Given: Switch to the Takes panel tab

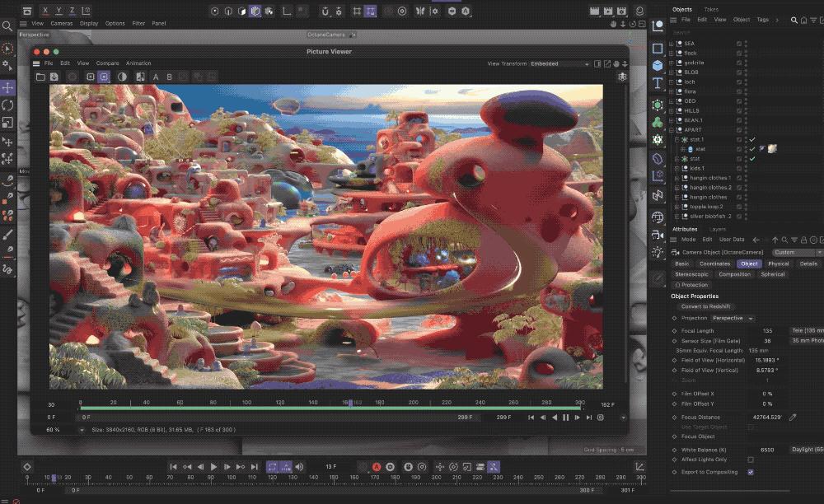Looking at the screenshot, I should [x=710, y=9].
